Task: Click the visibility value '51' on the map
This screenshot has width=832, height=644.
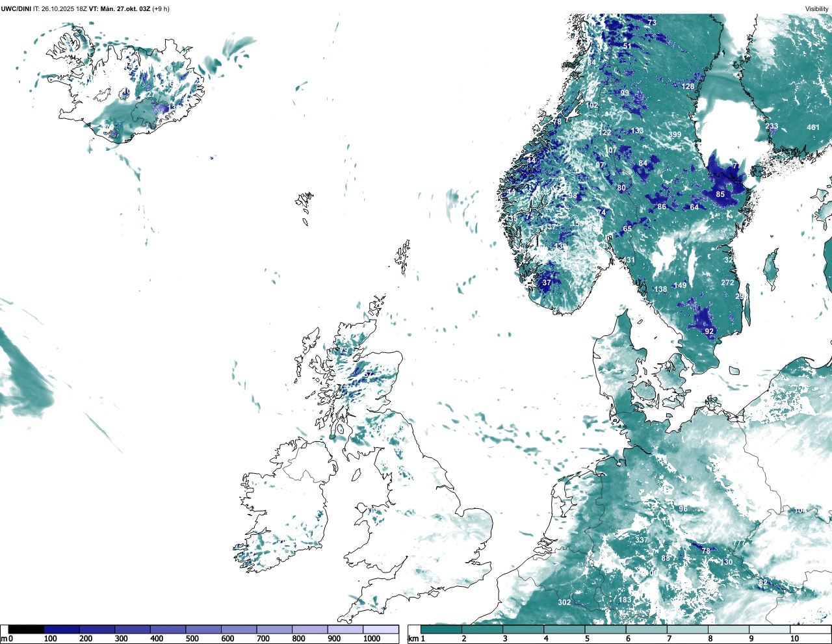Action: click(x=627, y=46)
